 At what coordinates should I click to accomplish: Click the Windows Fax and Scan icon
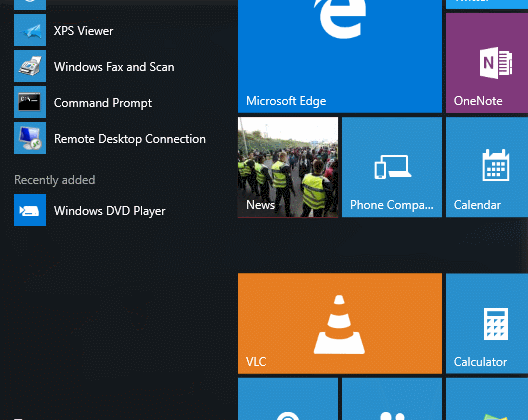(30, 66)
